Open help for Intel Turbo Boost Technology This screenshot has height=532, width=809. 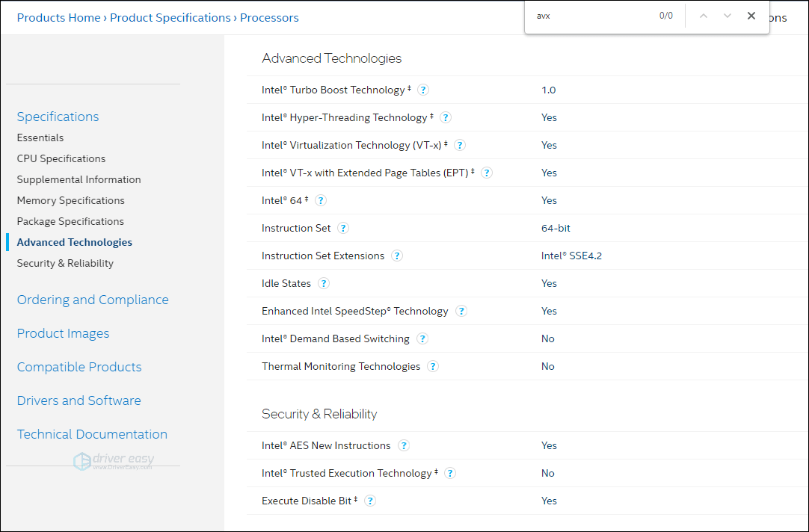423,90
